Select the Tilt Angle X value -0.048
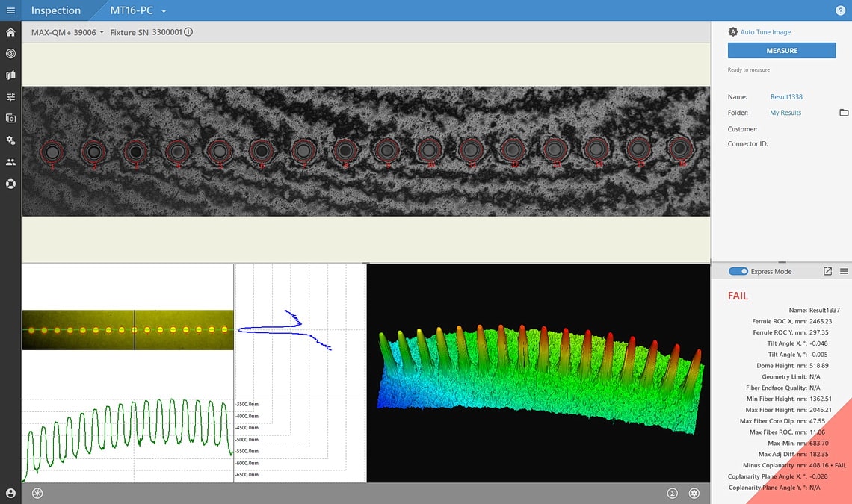Screen dimensions: 852x504 click(x=818, y=343)
